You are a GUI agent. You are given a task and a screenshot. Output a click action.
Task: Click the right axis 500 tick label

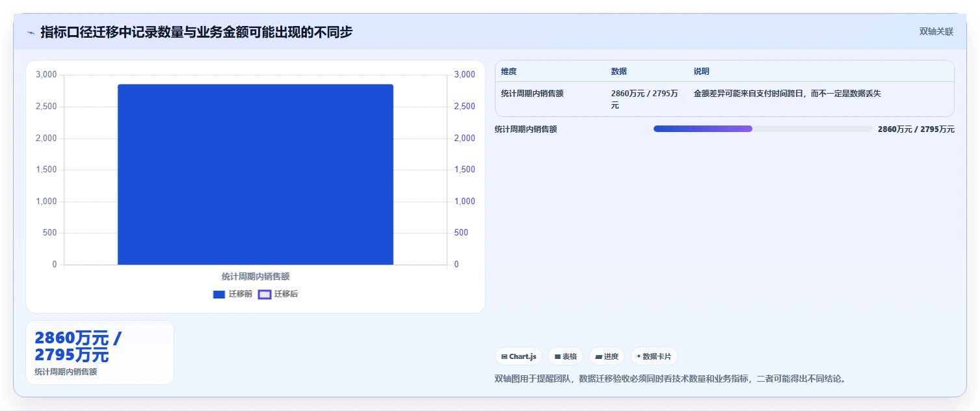pos(461,233)
